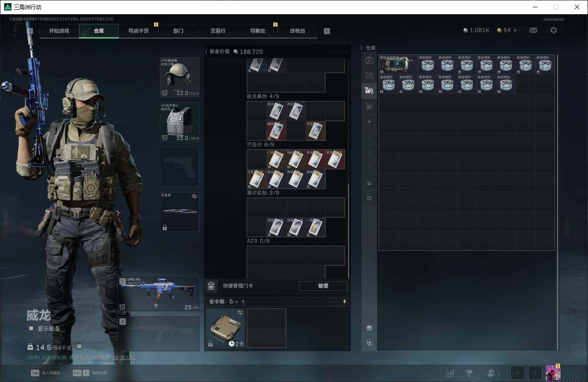Click the plus next to 54 currency
The width and height of the screenshot is (588, 382).
point(515,30)
